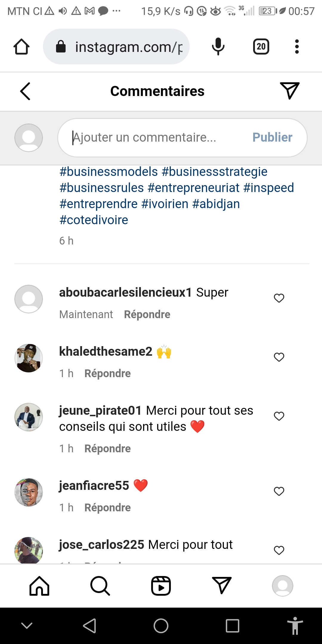Open direct messages from the bottom bar
Image resolution: width=322 pixels, height=644 pixels.
pos(222,585)
